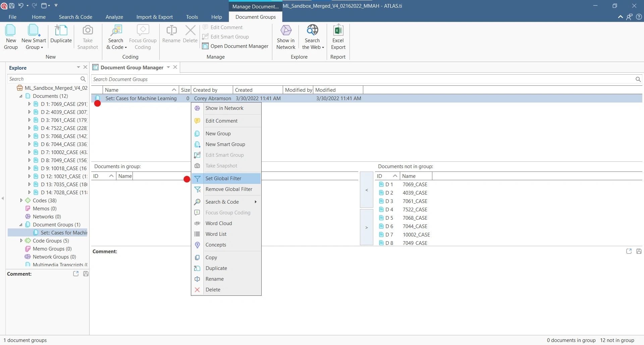This screenshot has height=345, width=644.
Task: Expand the Code Groups (5) node
Action: click(x=21, y=241)
